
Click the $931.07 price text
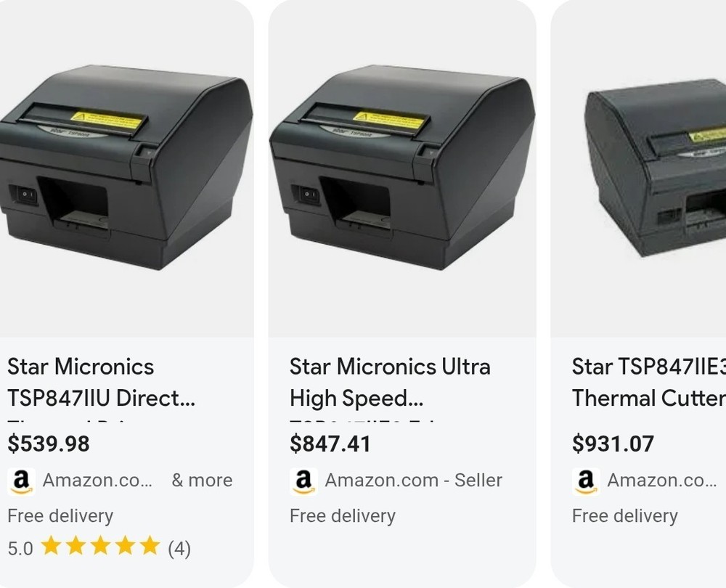(x=613, y=444)
